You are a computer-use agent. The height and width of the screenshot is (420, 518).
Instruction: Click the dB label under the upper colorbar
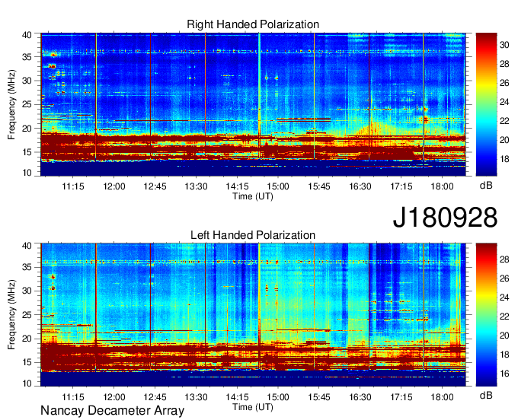(x=486, y=185)
